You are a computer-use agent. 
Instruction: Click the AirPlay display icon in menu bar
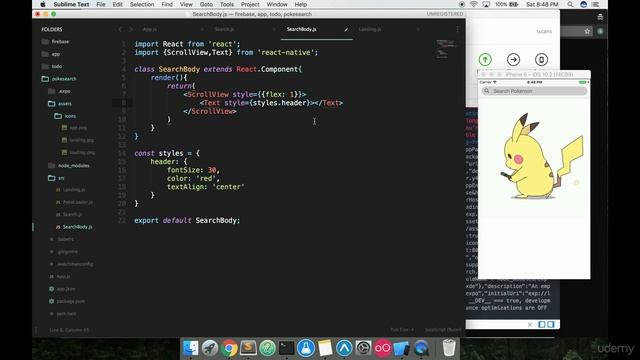pos(486,4)
